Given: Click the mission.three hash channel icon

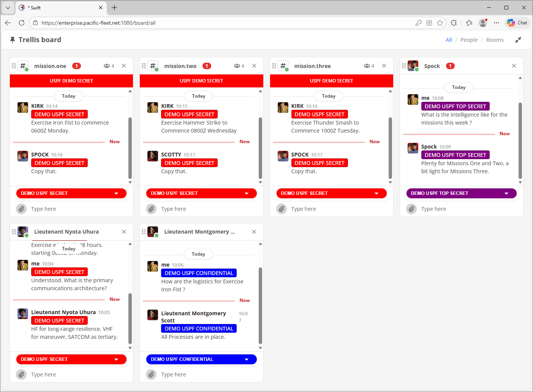Looking at the screenshot, I should click(x=283, y=66).
